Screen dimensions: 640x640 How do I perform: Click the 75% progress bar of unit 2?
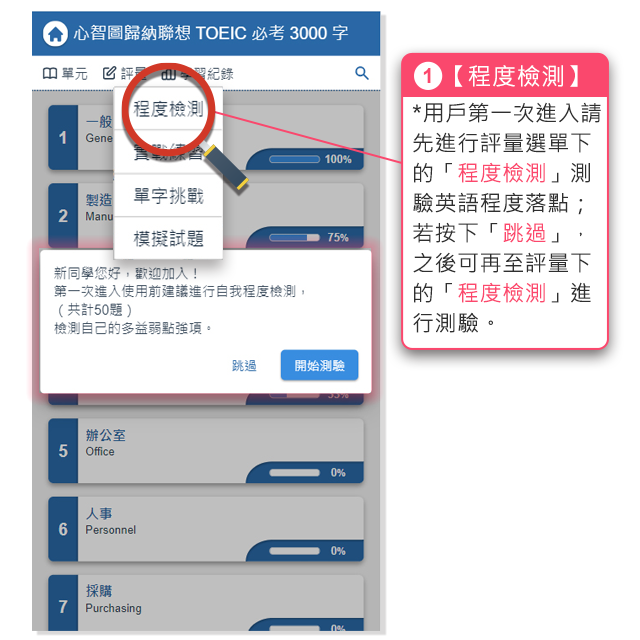click(294, 238)
